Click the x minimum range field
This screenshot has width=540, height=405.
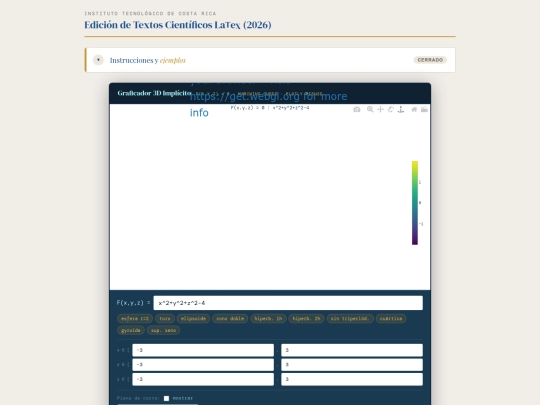pyautogui.click(x=203, y=350)
